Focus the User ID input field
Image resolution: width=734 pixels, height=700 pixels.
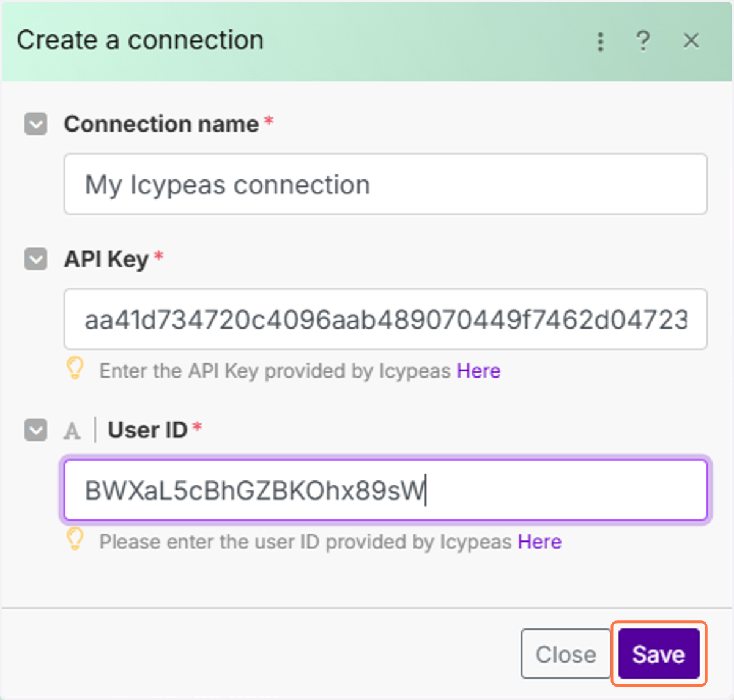tap(385, 490)
